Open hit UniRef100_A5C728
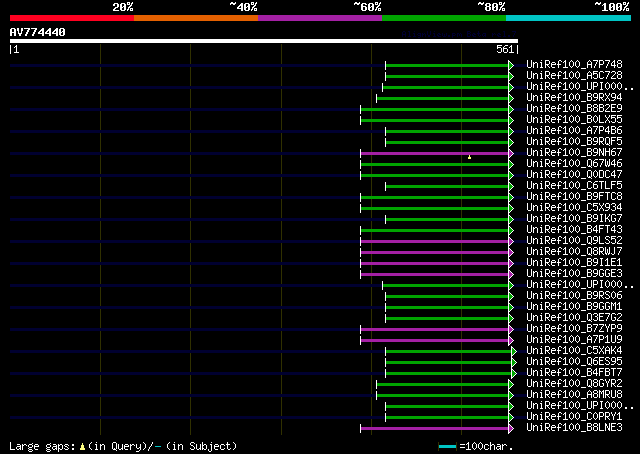The width and height of the screenshot is (640, 454). pos(574,76)
